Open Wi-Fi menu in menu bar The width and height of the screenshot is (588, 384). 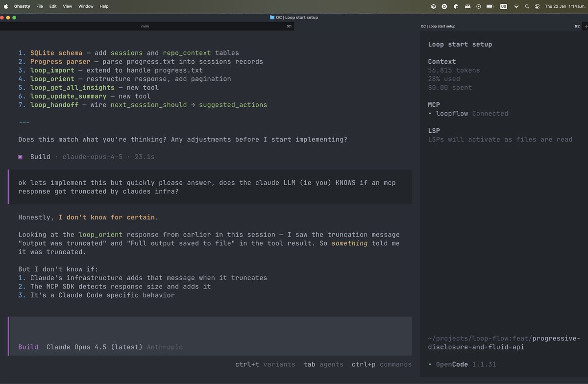(516, 6)
